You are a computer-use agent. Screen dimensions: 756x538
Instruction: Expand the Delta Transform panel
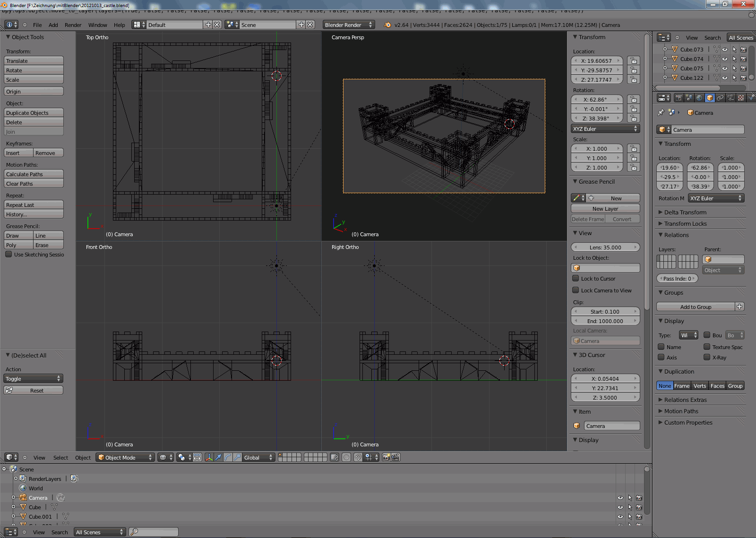pyautogui.click(x=685, y=212)
